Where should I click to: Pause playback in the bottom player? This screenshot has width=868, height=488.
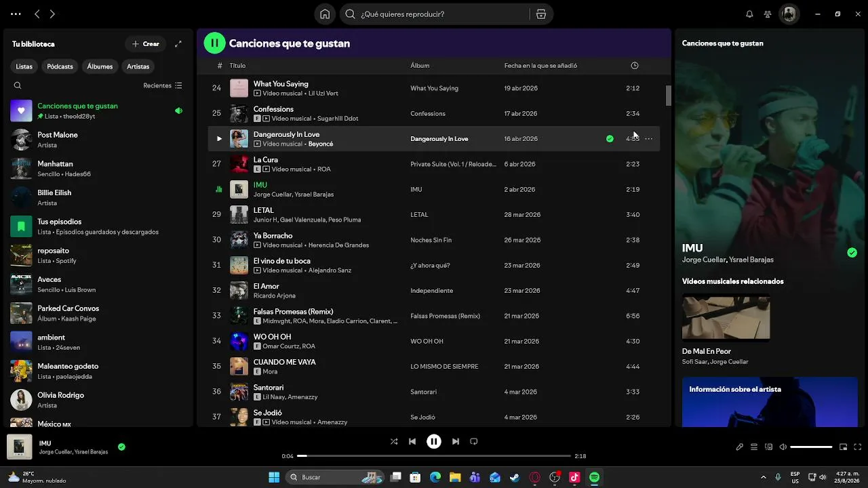[434, 441]
